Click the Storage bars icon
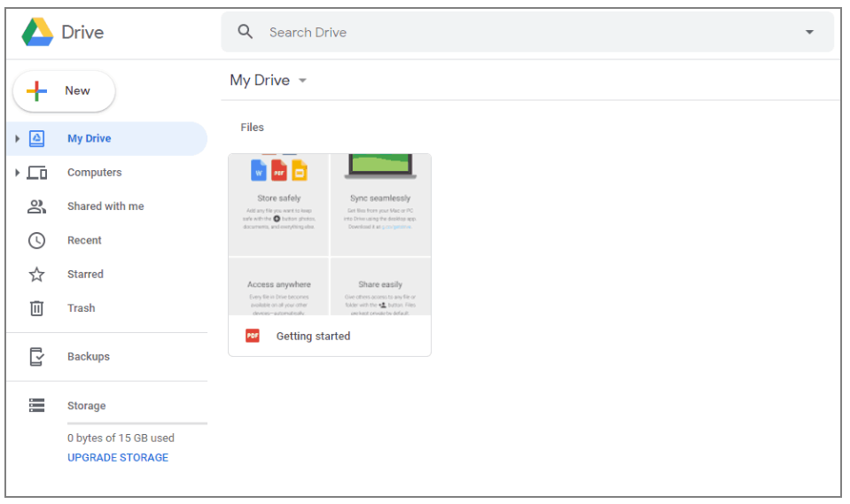850x504 pixels. click(37, 406)
